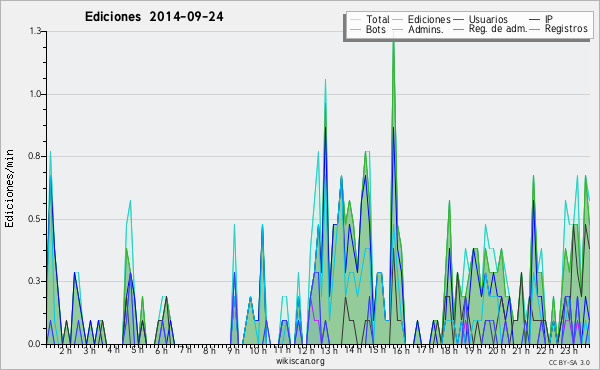Click the '18 h' x-axis label
Viewport: 600px width, 370px height.
[449, 351]
